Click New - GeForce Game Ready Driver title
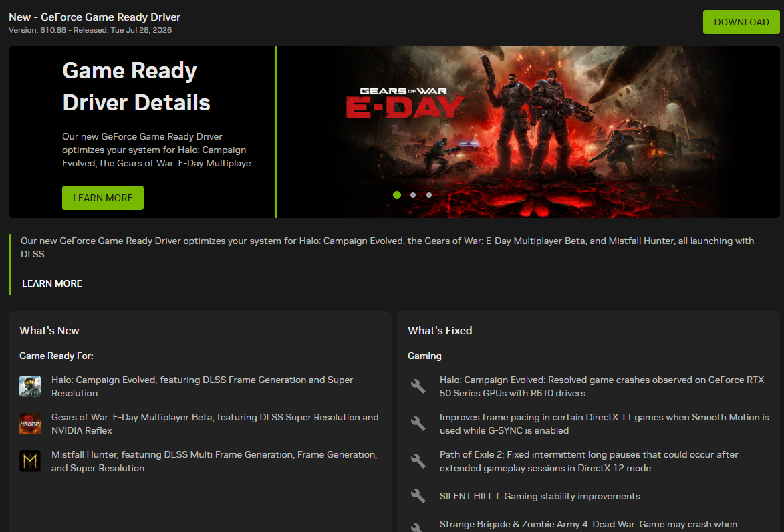784x532 pixels. coord(94,17)
